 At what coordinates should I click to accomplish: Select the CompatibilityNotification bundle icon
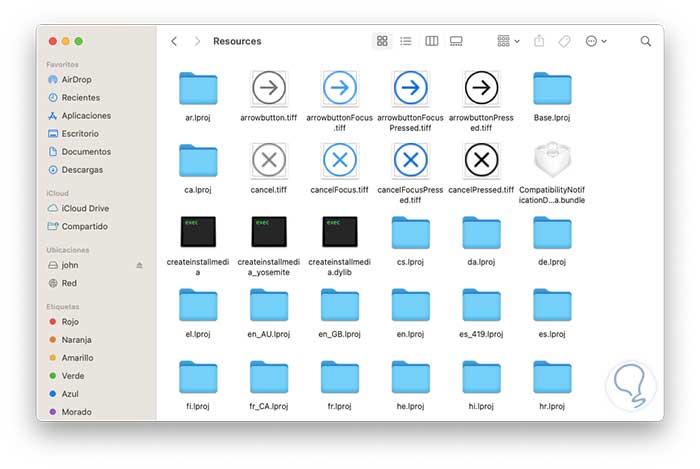pyautogui.click(x=552, y=160)
